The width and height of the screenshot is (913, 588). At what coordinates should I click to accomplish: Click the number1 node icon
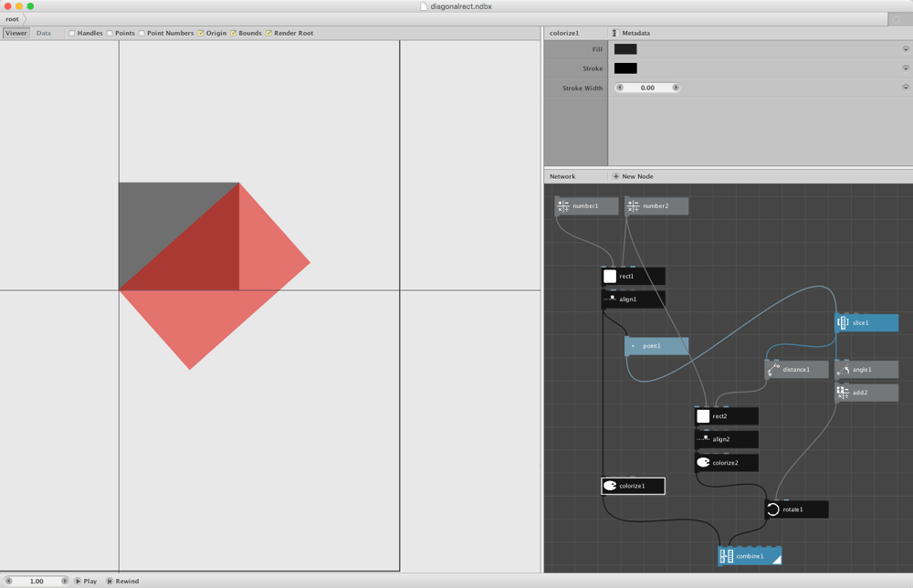563,206
